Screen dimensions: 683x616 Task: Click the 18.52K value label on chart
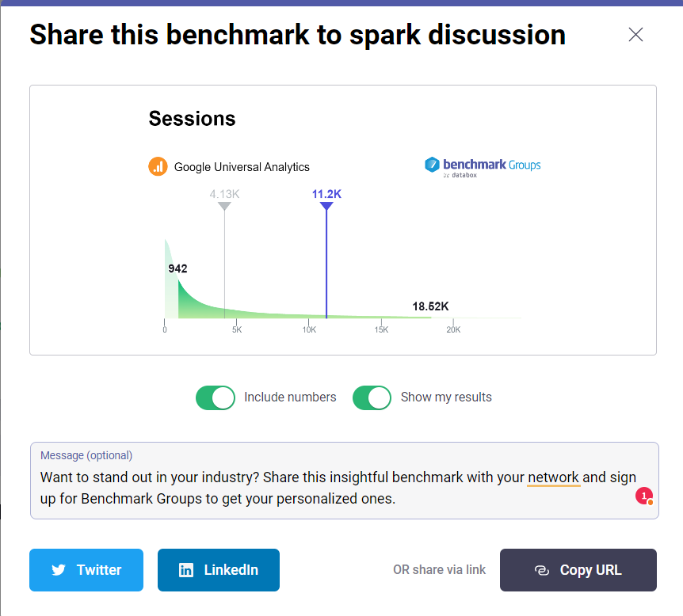coord(431,306)
